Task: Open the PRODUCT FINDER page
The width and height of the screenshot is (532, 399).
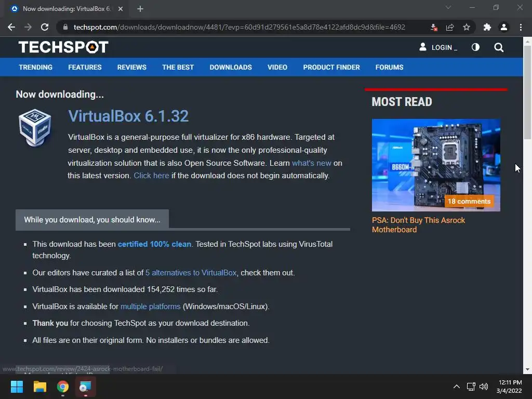Action: [x=331, y=67]
